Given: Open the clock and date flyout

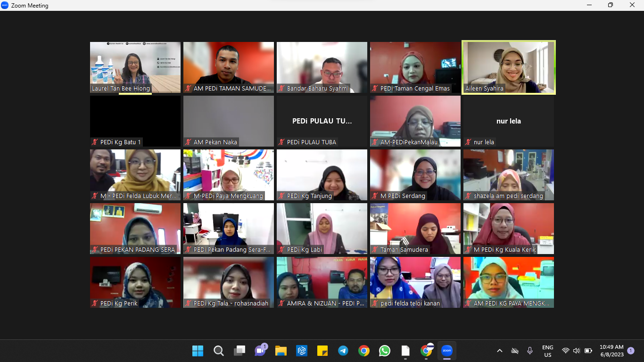Looking at the screenshot, I should click(x=611, y=351).
